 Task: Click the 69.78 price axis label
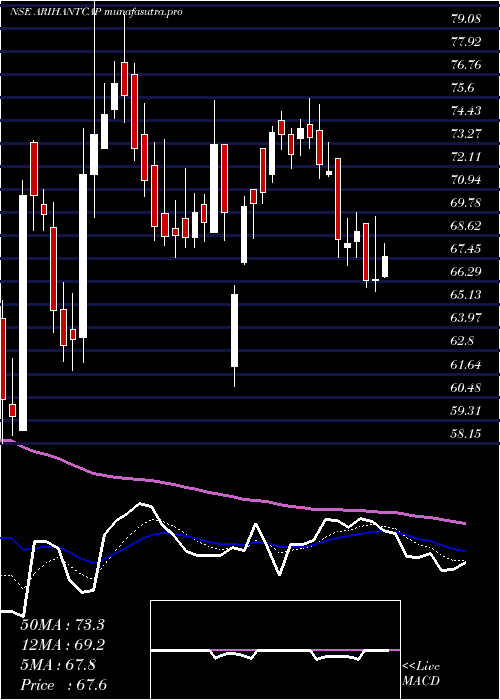click(466, 203)
